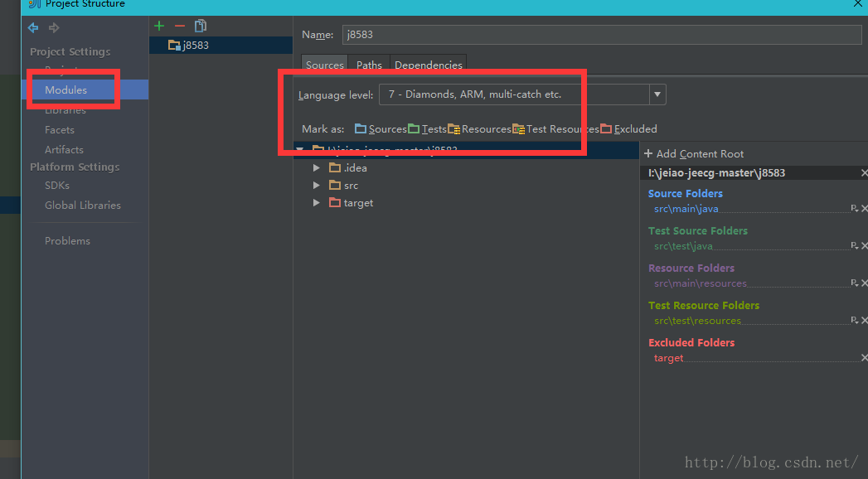The image size is (868, 479).
Task: Select the excluded target folder row
Action: (466, 203)
